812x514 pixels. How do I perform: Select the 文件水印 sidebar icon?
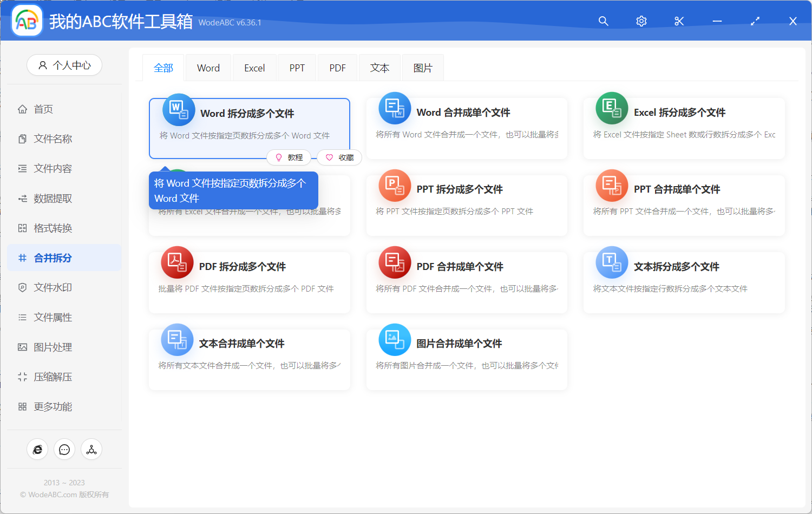point(22,287)
